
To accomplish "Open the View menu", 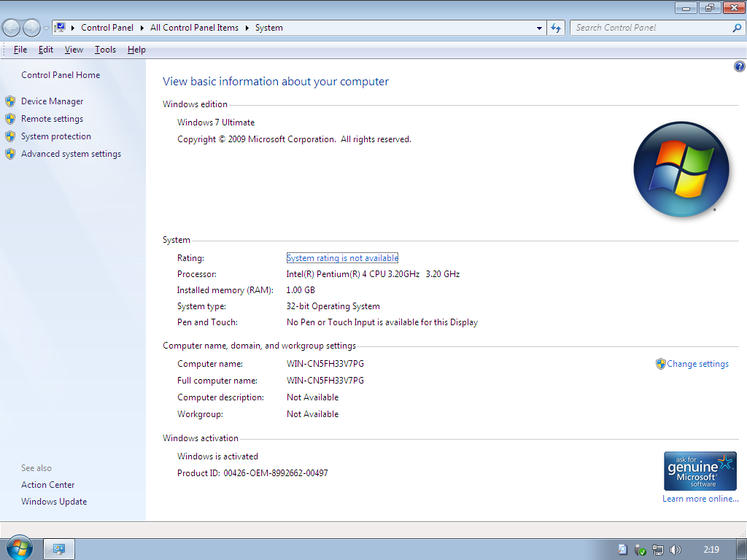I will coord(74,50).
